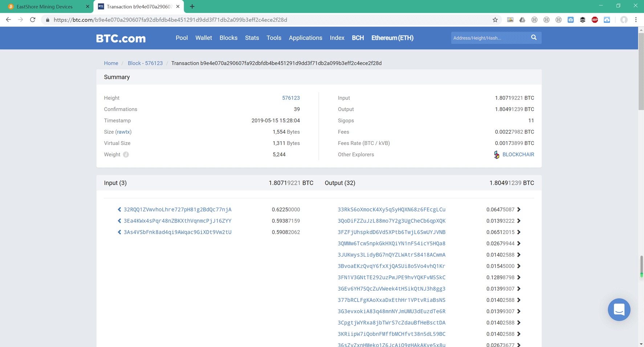644x347 pixels.
Task: Open output address 3CpgtjWYRxa8jbTWrS7cZdauBfHeBsctDA
Action: pos(391,323)
